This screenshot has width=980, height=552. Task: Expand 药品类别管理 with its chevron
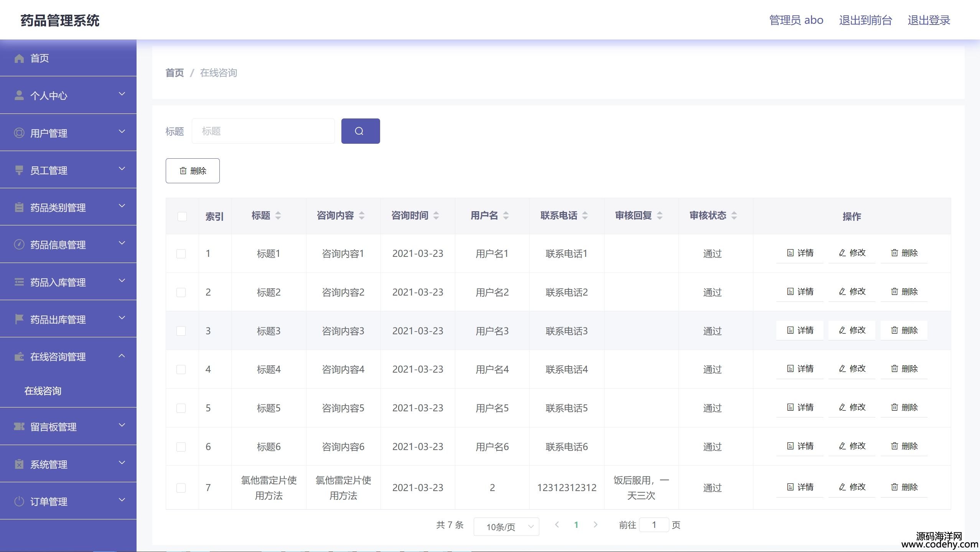coord(122,206)
